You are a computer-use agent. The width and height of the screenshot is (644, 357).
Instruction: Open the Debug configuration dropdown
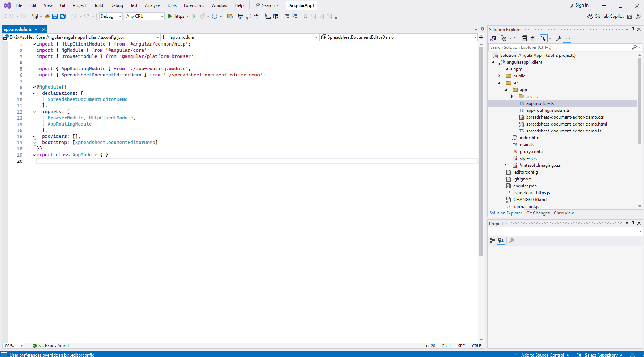(x=111, y=16)
